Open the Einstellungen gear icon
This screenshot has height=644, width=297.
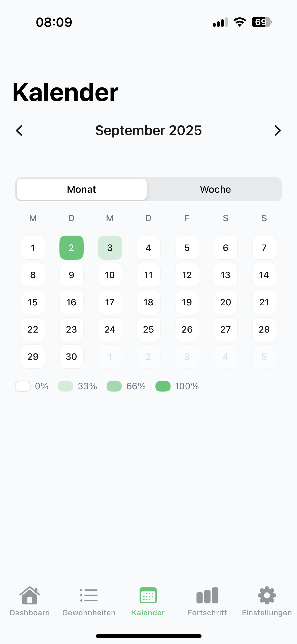[267, 596]
